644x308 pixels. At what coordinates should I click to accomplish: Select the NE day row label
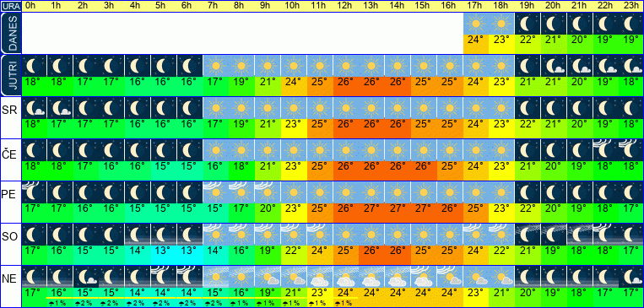point(9,279)
